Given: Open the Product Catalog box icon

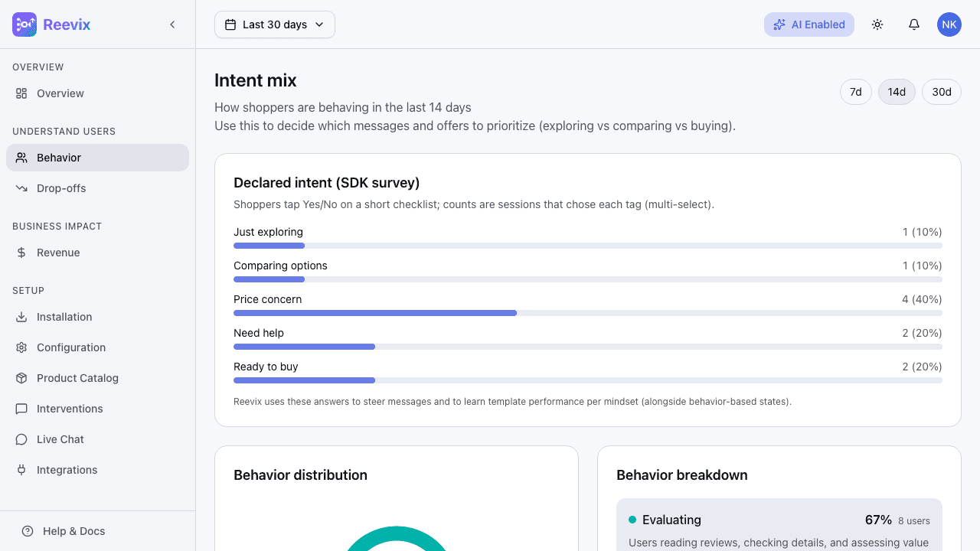Looking at the screenshot, I should click(21, 377).
